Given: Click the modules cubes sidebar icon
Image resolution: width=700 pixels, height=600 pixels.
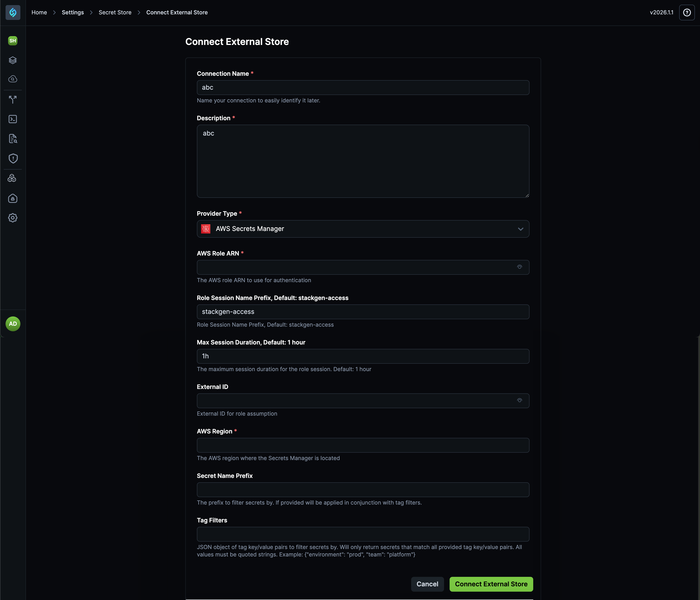Looking at the screenshot, I should [x=12, y=178].
